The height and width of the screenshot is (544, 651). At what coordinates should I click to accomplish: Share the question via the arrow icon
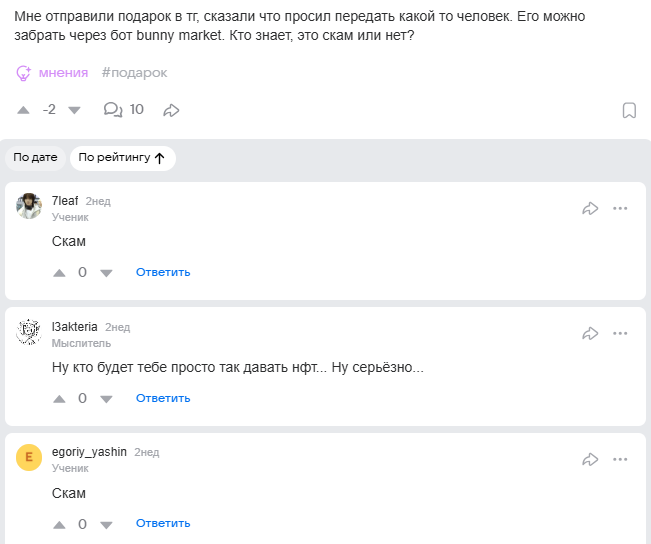(x=171, y=110)
